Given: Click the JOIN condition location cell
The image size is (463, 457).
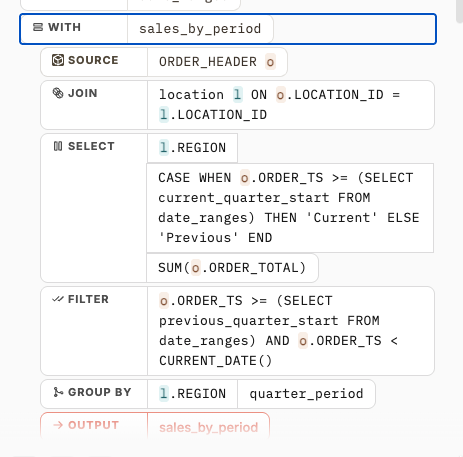Looking at the screenshot, I should 291,105.
